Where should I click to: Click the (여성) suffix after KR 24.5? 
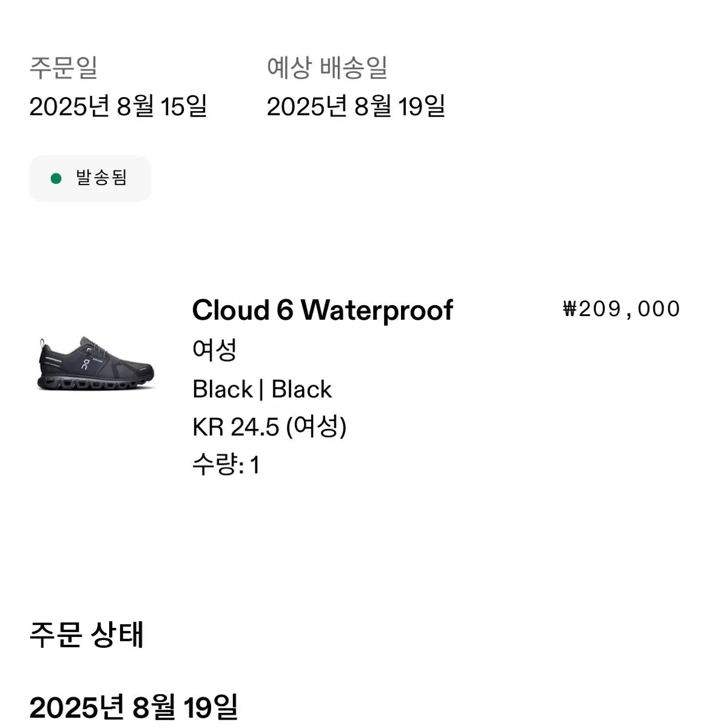click(x=316, y=427)
